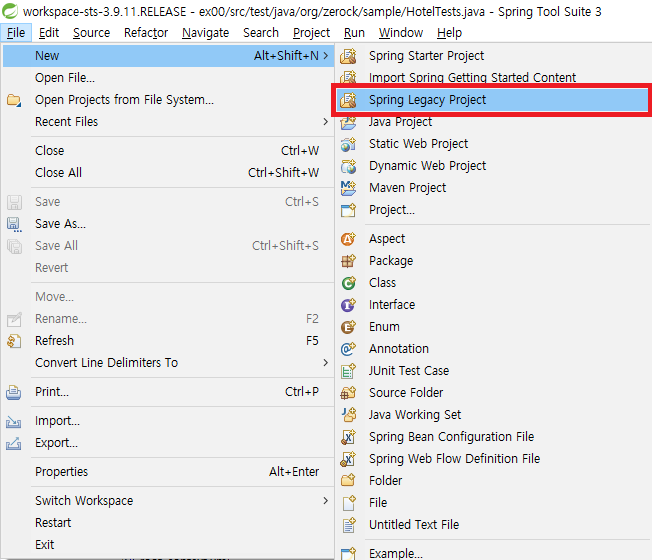Click the new File icon
This screenshot has width=652, height=560.
[x=348, y=503]
